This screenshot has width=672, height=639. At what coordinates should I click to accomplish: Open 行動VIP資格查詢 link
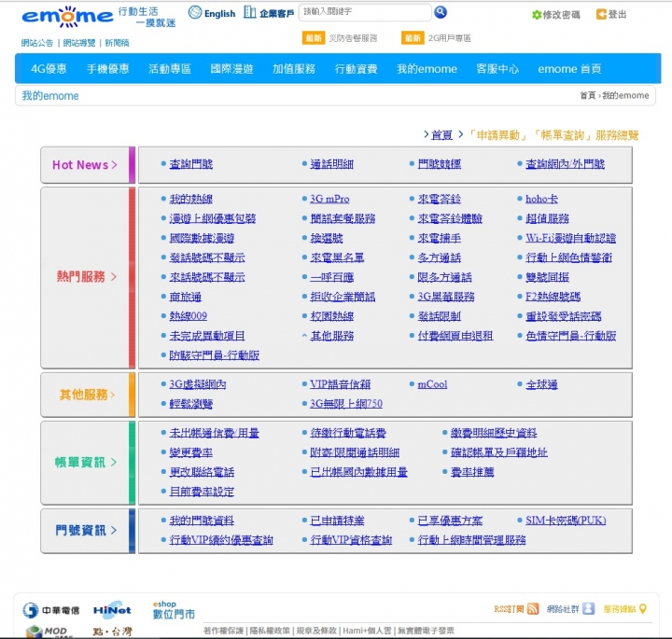click(352, 540)
